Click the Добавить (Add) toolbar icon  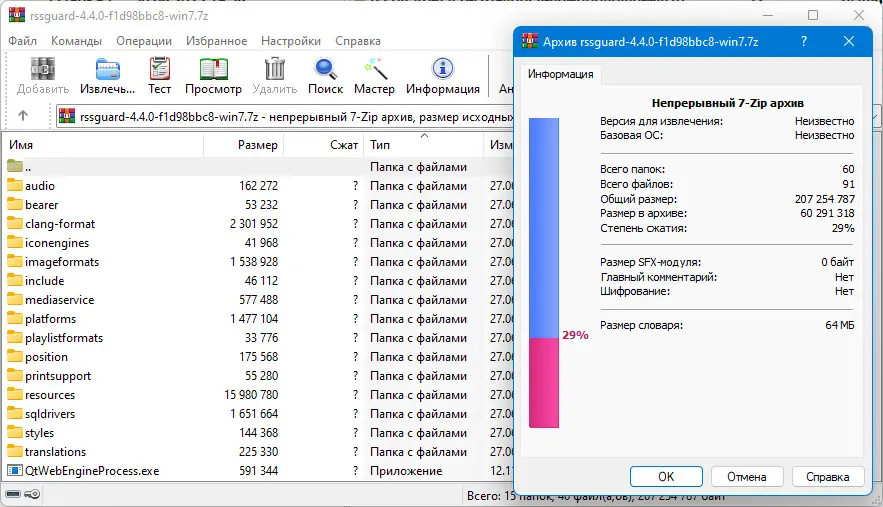(x=43, y=69)
